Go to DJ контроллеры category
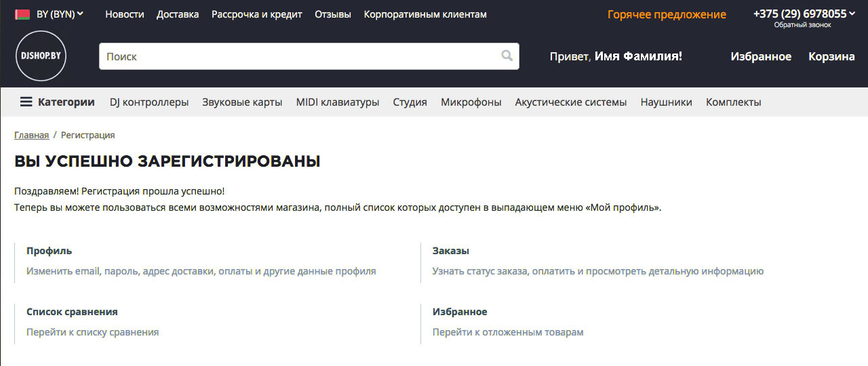The width and height of the screenshot is (868, 366). point(149,102)
